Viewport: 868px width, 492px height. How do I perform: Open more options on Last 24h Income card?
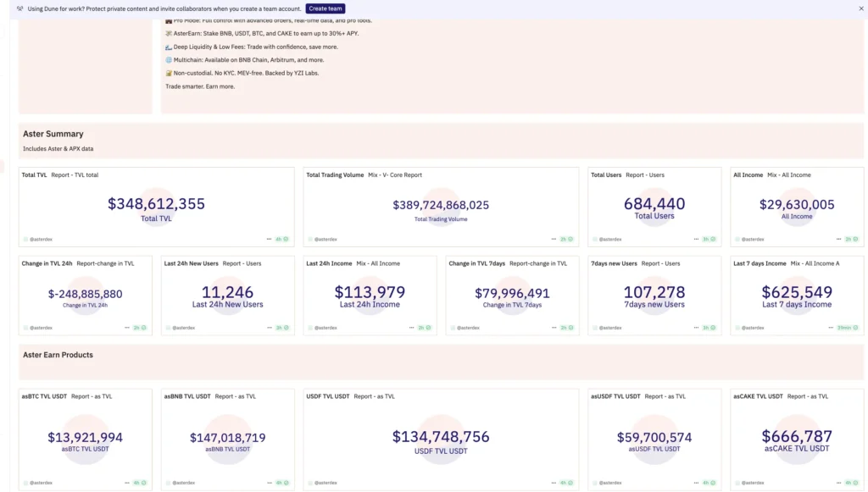click(x=411, y=328)
